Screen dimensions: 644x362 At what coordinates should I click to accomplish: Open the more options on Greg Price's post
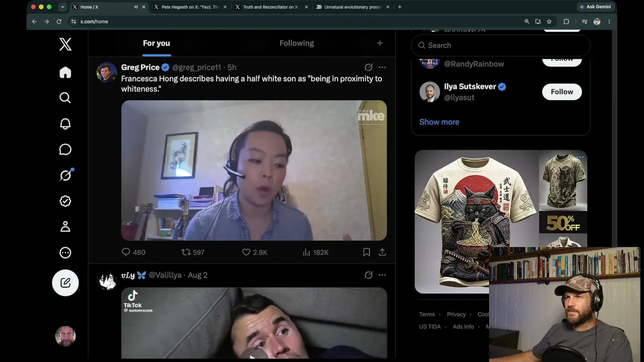pyautogui.click(x=382, y=67)
